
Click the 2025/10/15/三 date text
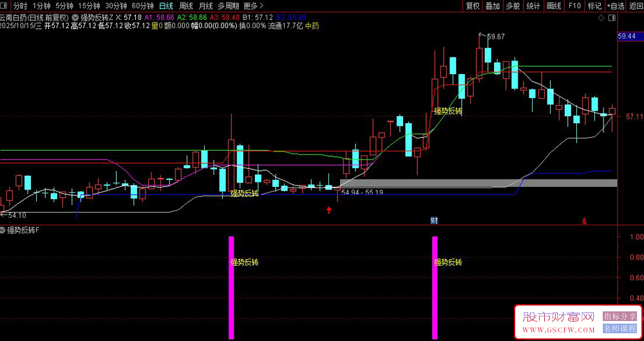pyautogui.click(x=21, y=26)
